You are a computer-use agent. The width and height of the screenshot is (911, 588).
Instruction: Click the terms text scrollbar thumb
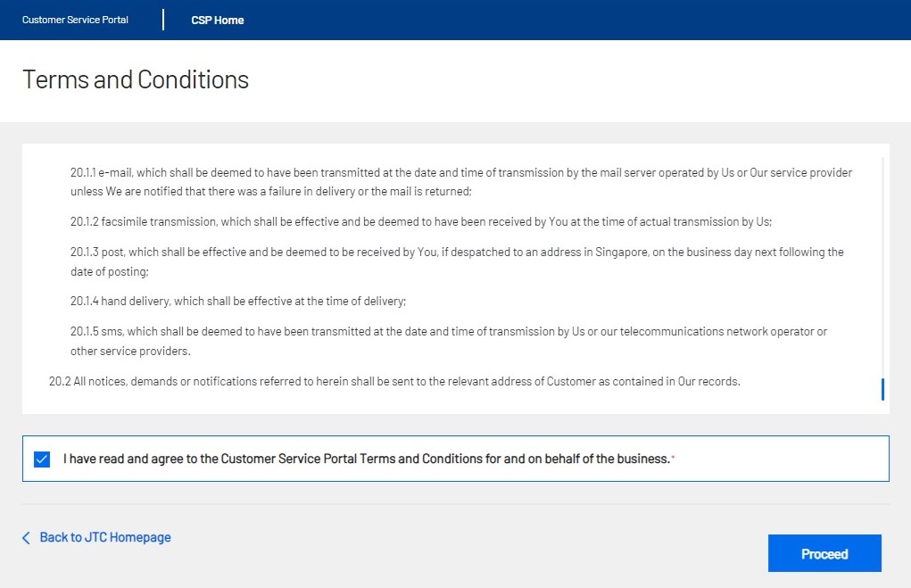pyautogui.click(x=882, y=389)
